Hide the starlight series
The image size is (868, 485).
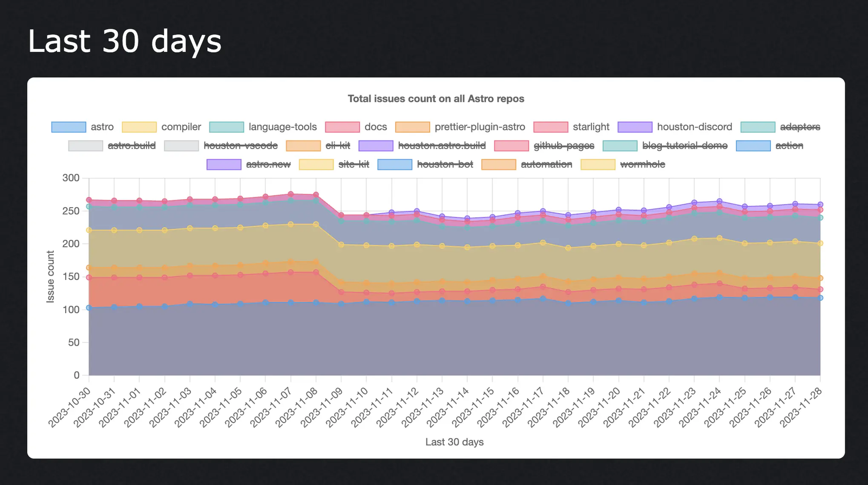coord(551,127)
